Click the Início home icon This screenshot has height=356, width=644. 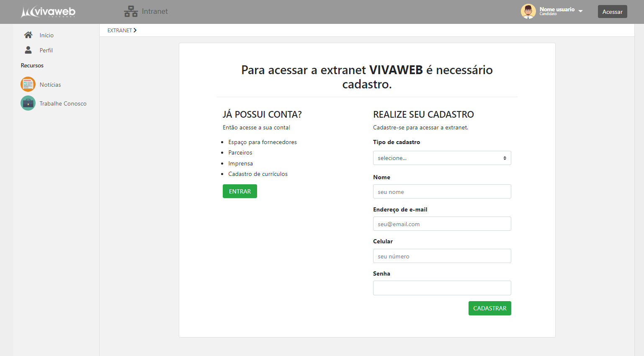pyautogui.click(x=28, y=35)
